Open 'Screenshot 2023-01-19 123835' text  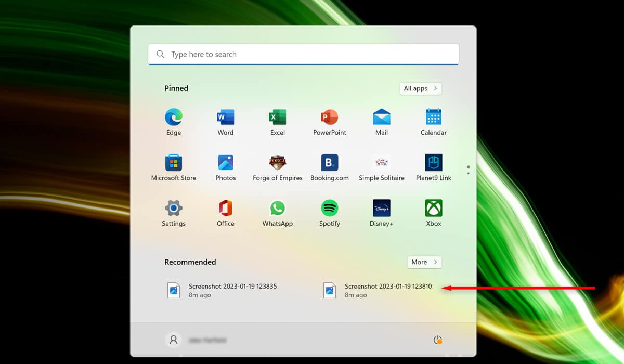pos(232,287)
